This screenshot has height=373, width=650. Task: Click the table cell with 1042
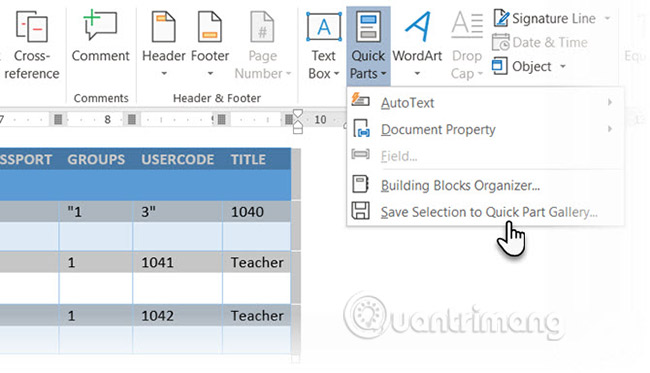click(x=177, y=315)
